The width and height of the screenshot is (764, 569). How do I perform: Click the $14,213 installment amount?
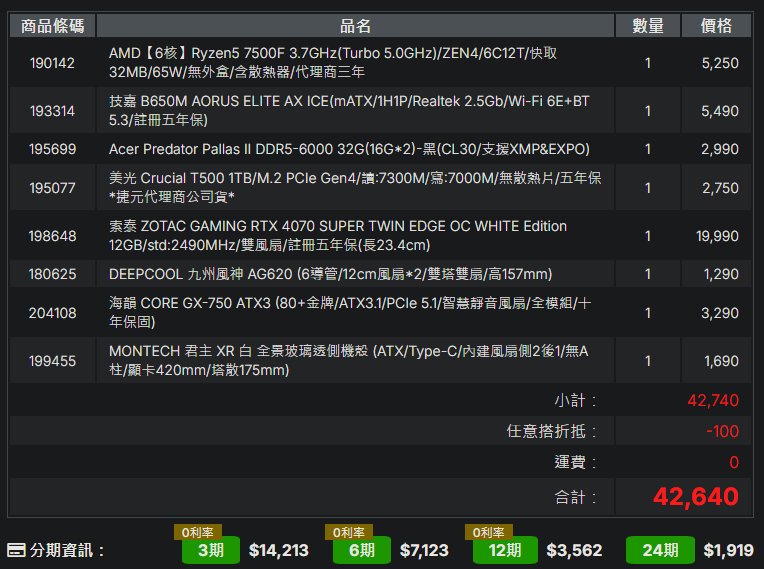click(279, 550)
